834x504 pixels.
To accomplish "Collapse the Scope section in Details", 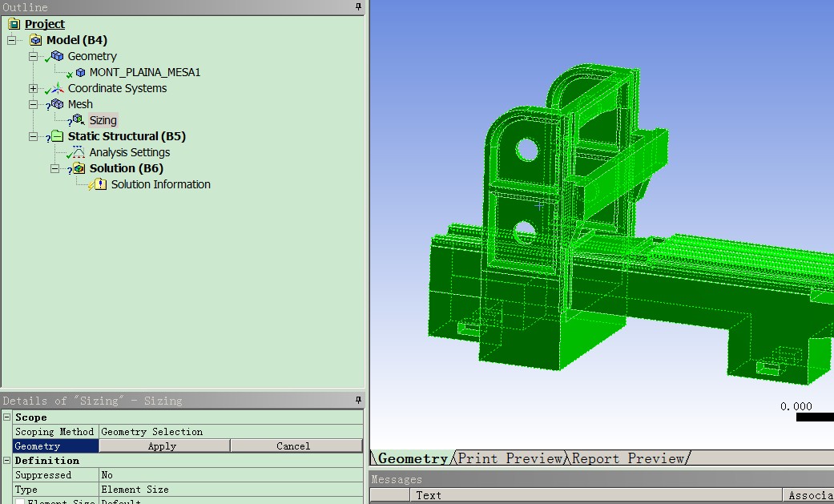I will pos(7,417).
